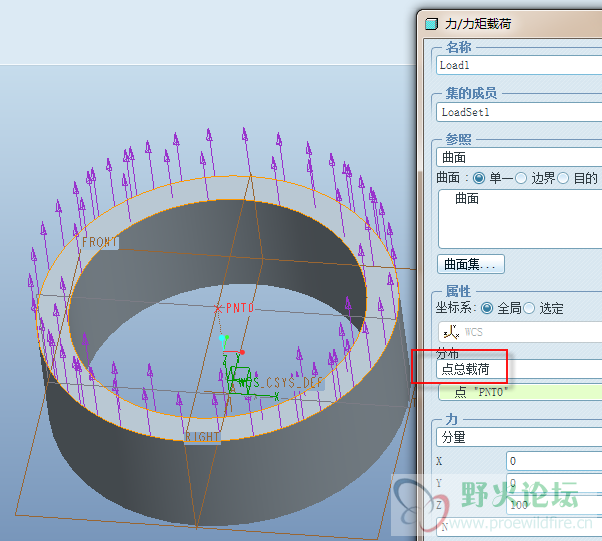Screen dimensions: 602x541
Task: Select the 单一 surface radio button
Action: (479, 178)
